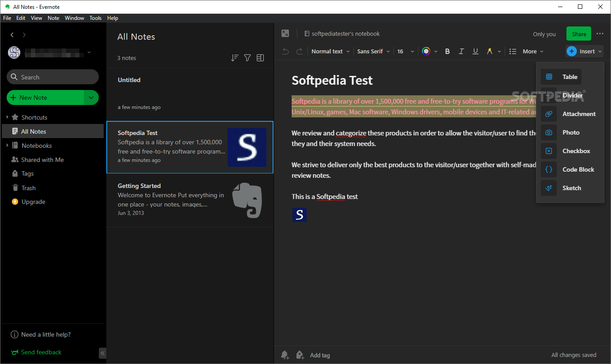Click the small S image in note body
Screen dimensions: 611x364
300,215
